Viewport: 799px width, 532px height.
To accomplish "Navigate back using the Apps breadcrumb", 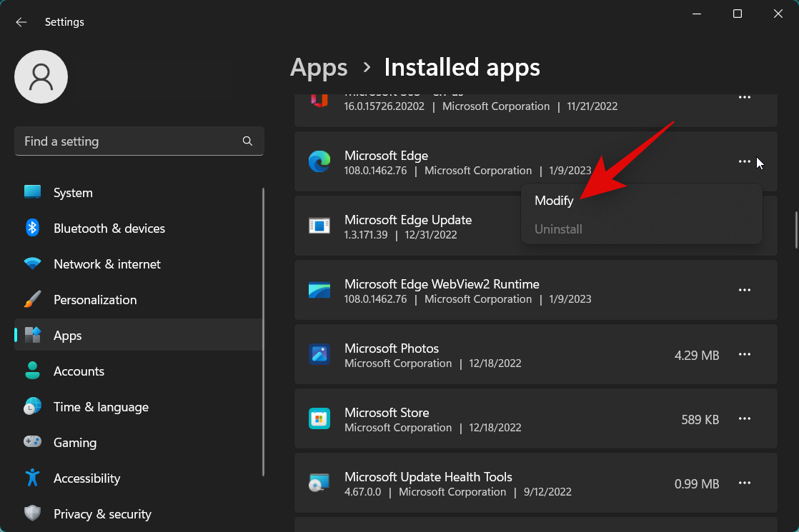I will tap(319, 67).
